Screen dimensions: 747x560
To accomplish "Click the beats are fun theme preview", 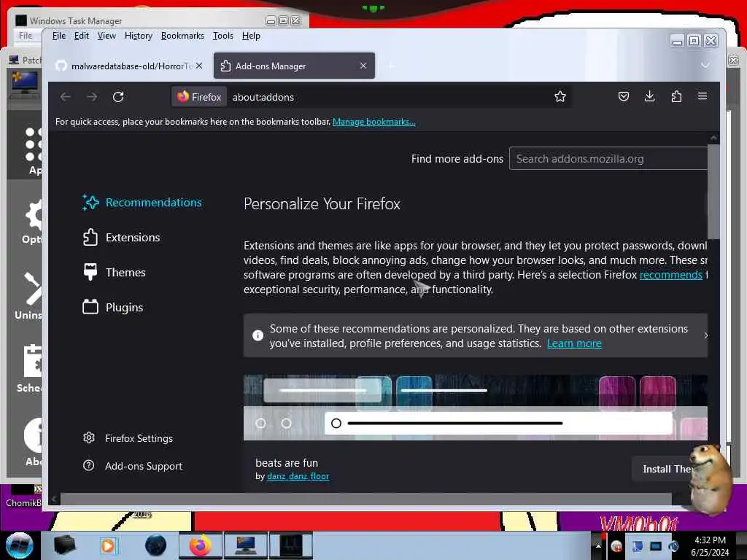I will pyautogui.click(x=475, y=407).
